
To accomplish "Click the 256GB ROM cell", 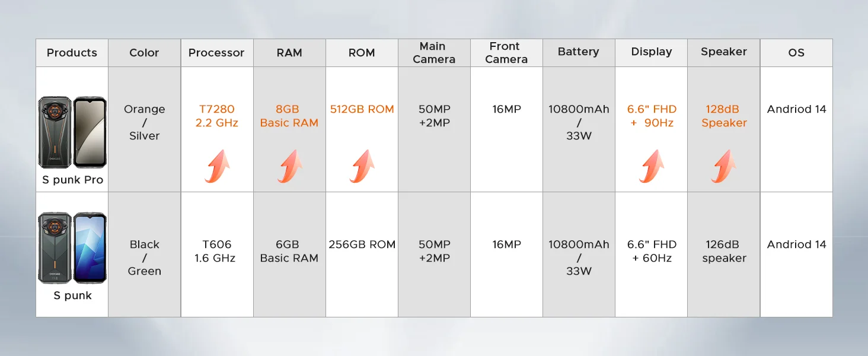I will tap(362, 244).
